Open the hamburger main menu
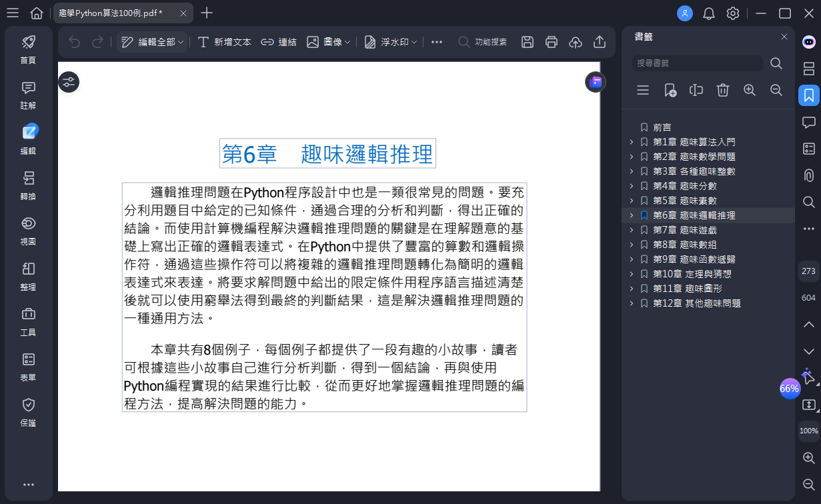The image size is (821, 504). [13, 13]
